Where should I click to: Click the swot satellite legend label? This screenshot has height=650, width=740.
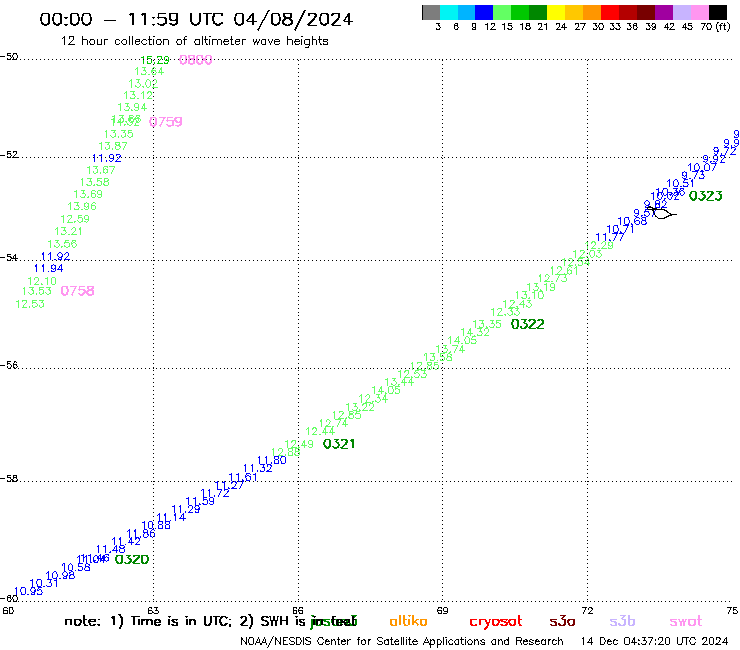pyautogui.click(x=686, y=622)
